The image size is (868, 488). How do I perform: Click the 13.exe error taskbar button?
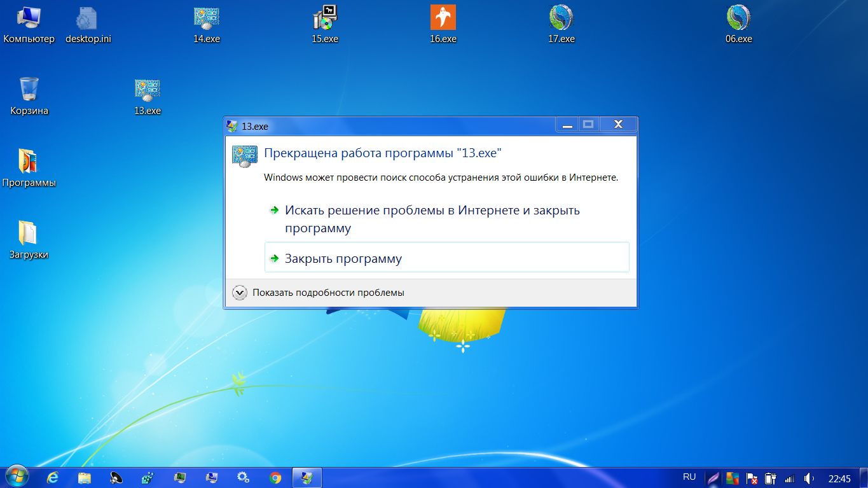[x=307, y=477]
